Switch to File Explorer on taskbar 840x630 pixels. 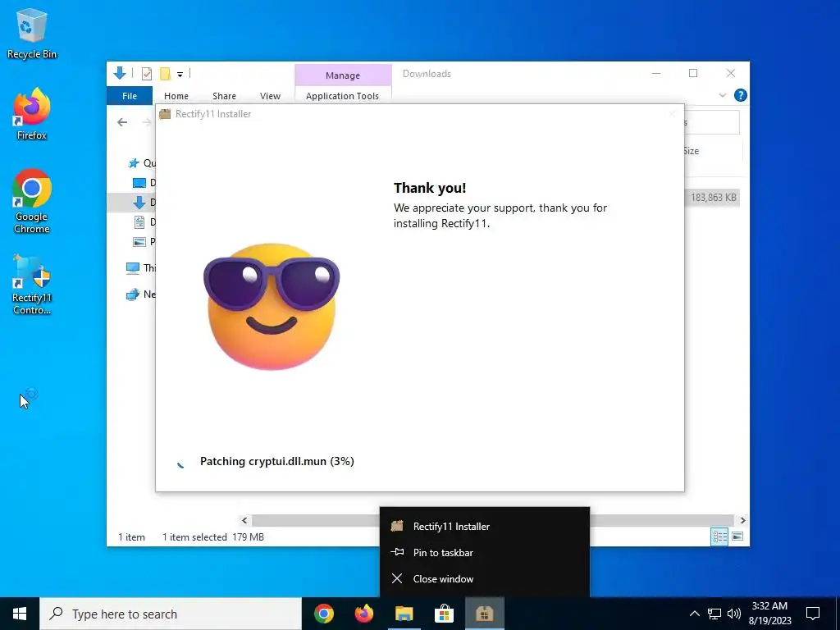click(x=404, y=614)
